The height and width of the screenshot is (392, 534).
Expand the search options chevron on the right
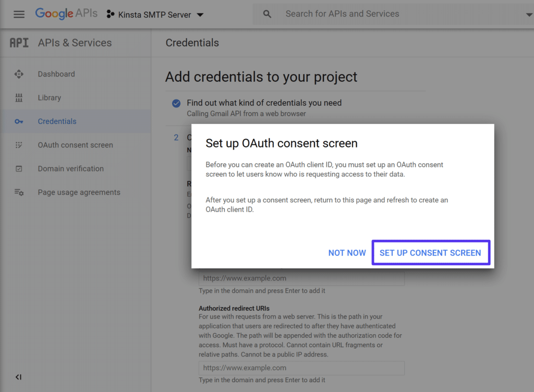pos(529,14)
